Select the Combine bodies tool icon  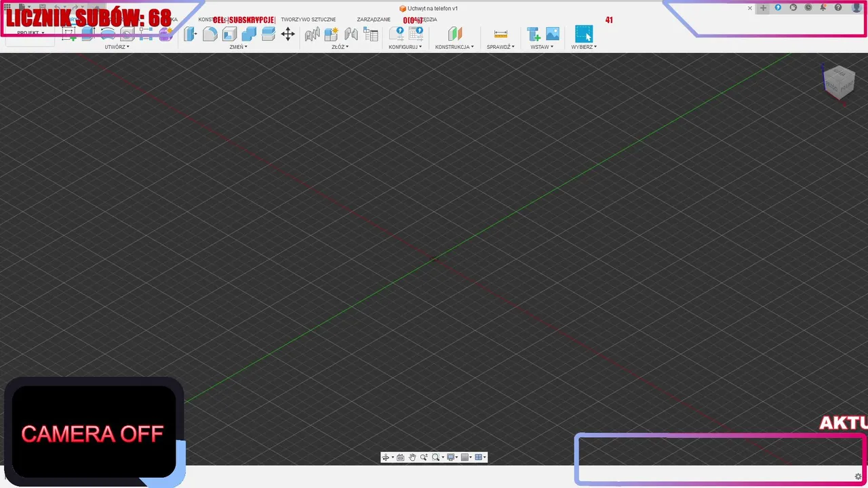(x=249, y=34)
